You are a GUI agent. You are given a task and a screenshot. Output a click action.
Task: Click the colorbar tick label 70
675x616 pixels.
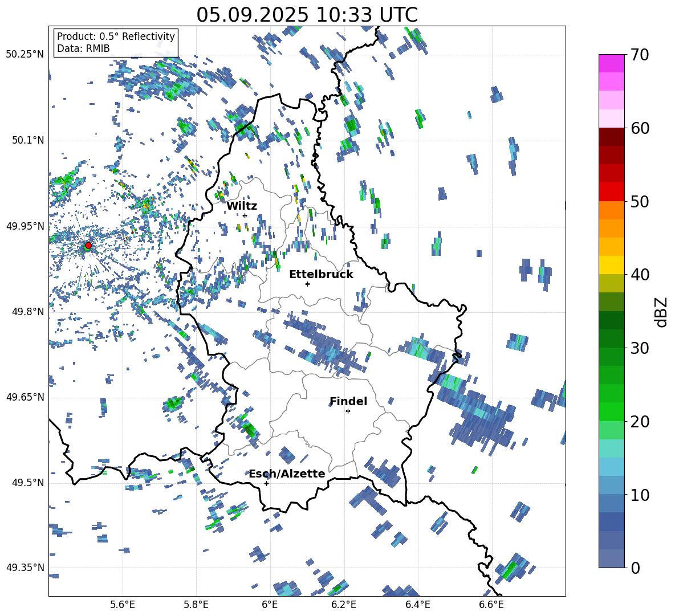point(640,55)
